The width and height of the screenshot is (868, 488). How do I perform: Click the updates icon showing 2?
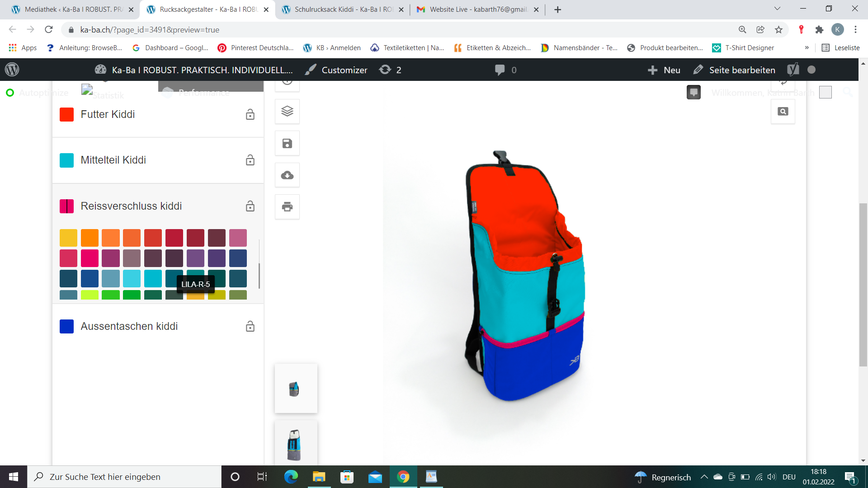pos(390,70)
